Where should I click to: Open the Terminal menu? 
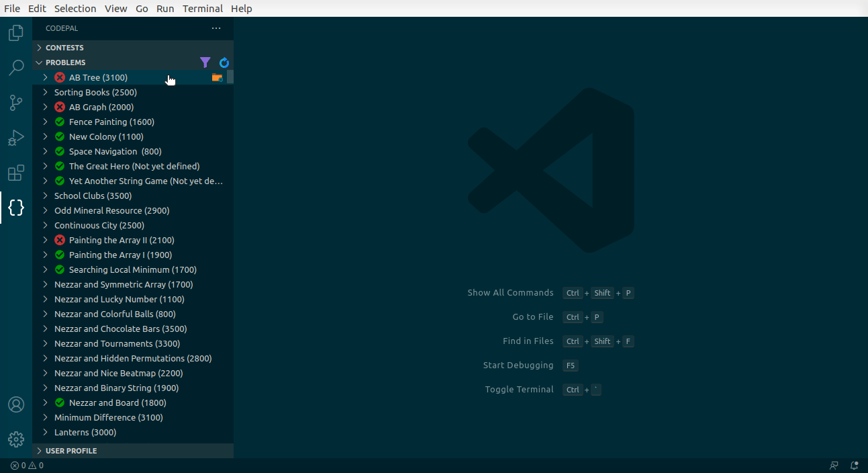click(203, 9)
